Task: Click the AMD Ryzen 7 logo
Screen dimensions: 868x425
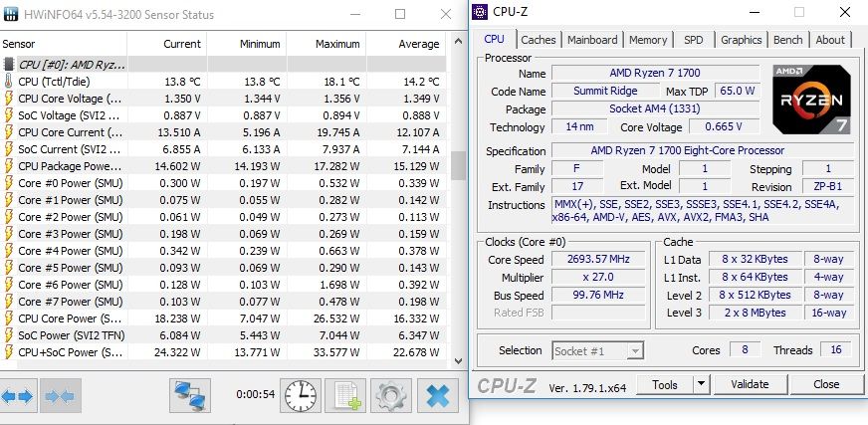Action: coord(811,100)
